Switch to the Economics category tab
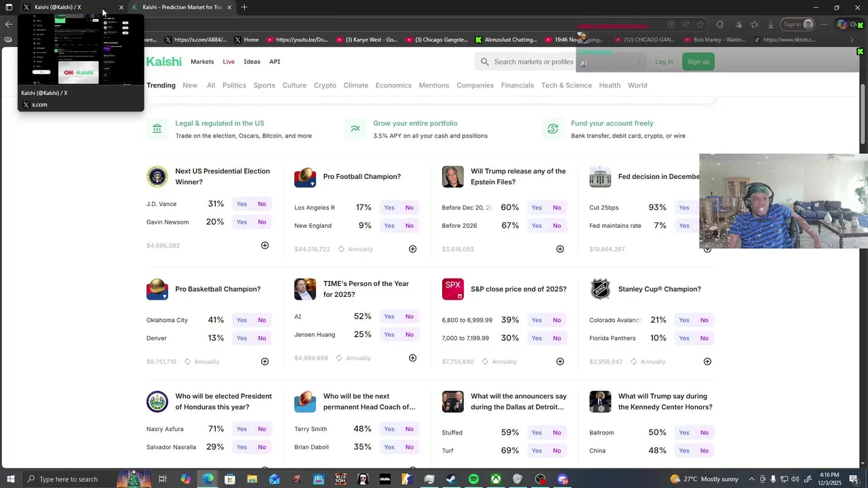 [393, 85]
